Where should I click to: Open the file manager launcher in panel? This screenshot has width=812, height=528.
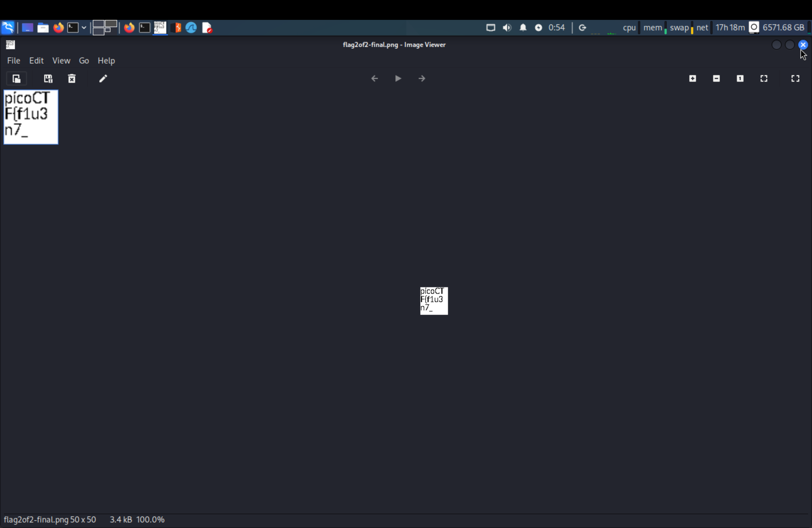43,28
